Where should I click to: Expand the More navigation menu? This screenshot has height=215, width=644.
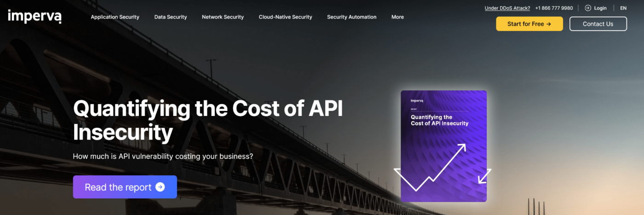397,17
